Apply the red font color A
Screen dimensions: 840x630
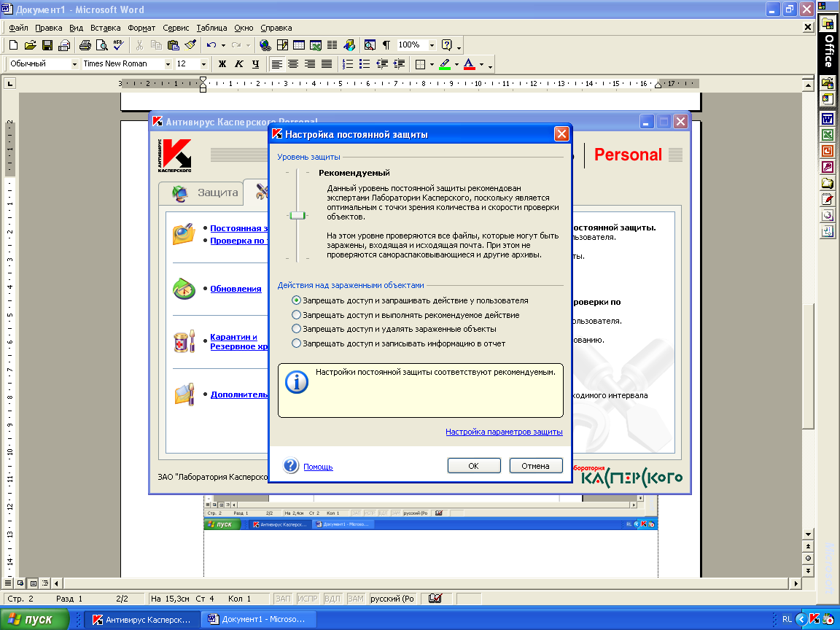470,64
